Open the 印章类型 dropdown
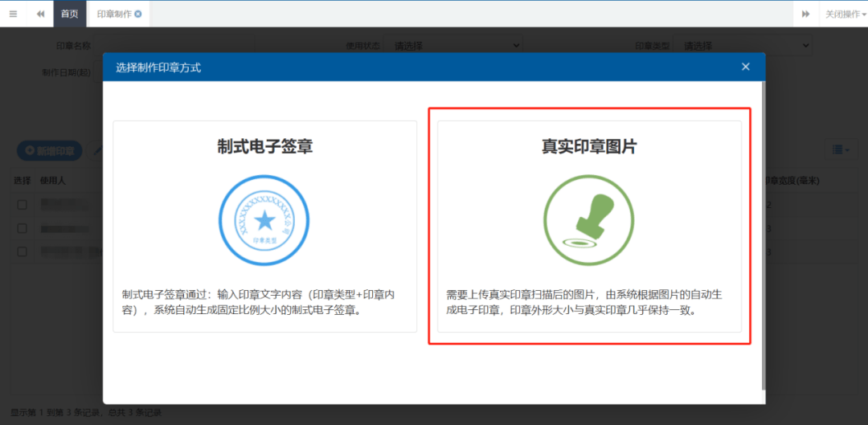868x425 pixels. (x=743, y=46)
